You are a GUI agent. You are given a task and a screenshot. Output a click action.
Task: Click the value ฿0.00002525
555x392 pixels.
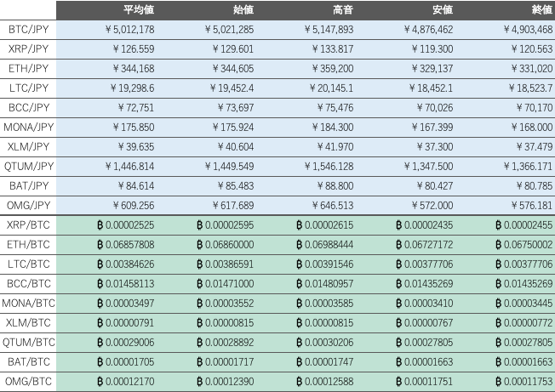126,224
